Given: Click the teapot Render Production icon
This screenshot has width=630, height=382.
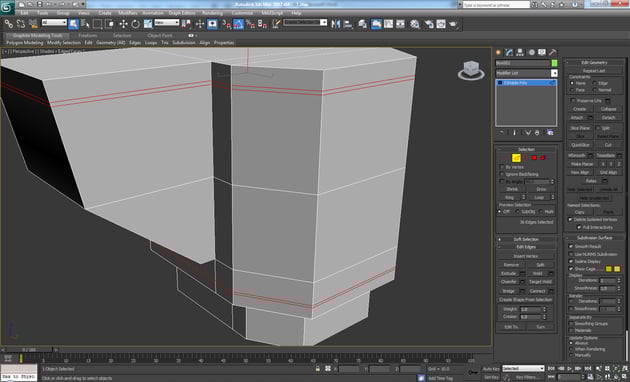Looking at the screenshot, I should coord(453,24).
